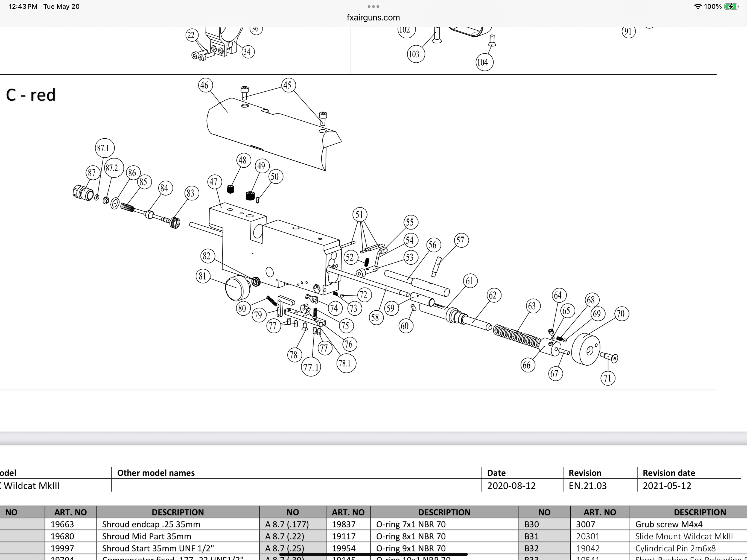Tap the date Tue May 20

62,6
